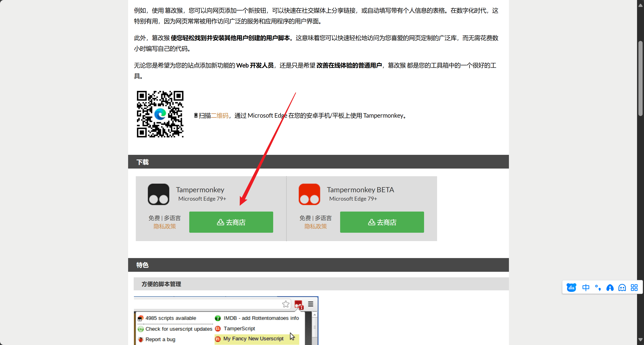This screenshot has width=644, height=345.
Task: Click the script management screenshot image
Action: 226,321
